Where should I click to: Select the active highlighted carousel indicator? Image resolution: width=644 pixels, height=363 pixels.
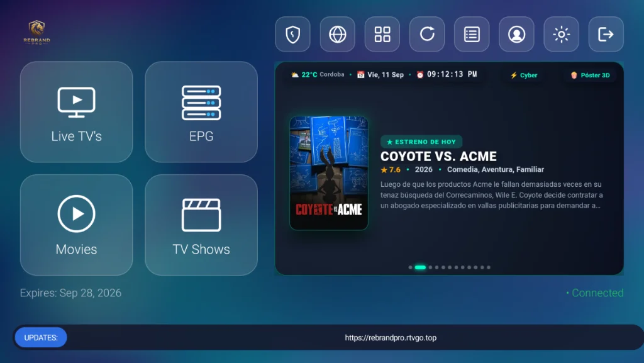click(420, 267)
